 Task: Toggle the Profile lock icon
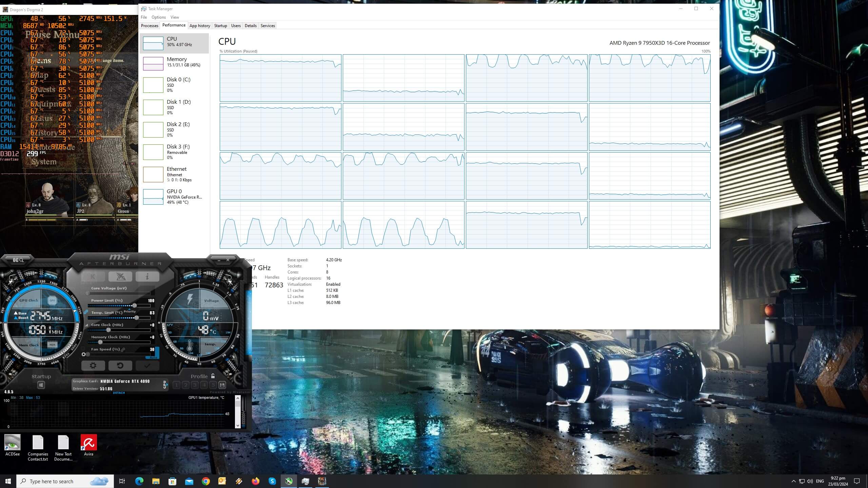click(x=213, y=376)
